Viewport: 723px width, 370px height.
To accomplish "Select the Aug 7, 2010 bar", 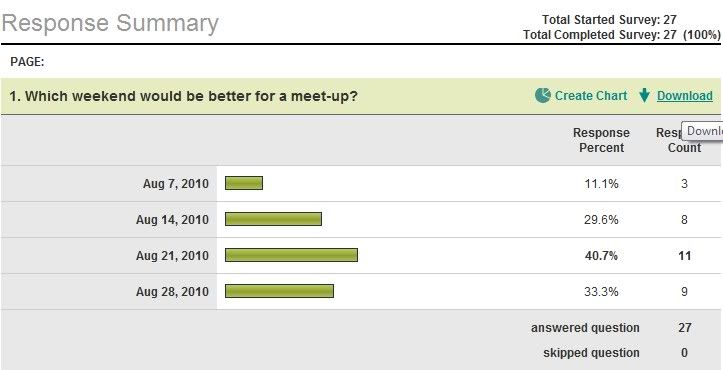I will [244, 183].
